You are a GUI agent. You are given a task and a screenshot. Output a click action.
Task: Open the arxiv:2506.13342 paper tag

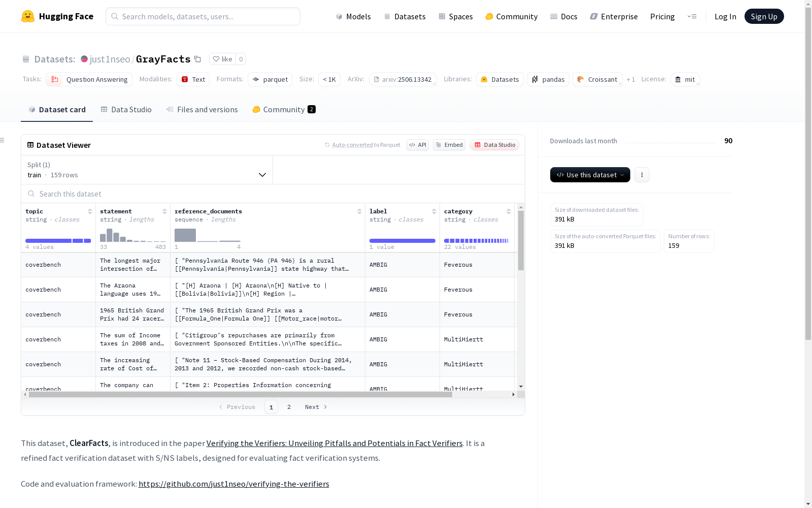[402, 79]
